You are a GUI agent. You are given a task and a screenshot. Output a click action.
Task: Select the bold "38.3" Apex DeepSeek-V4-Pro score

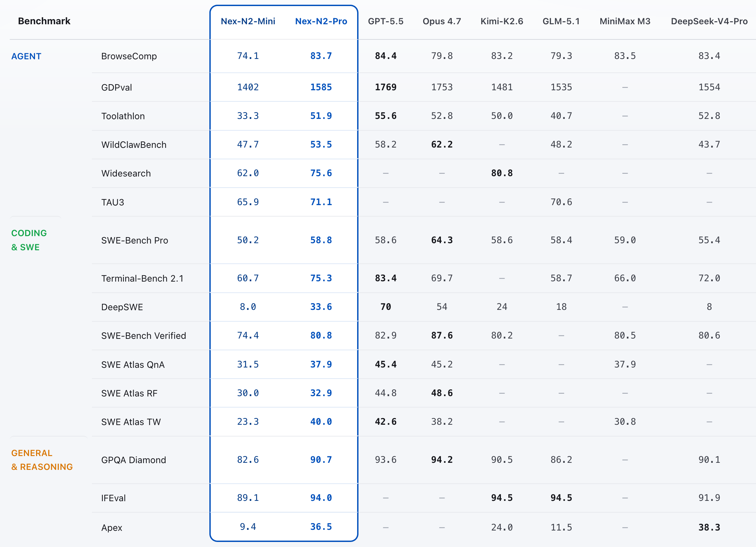[x=709, y=527]
